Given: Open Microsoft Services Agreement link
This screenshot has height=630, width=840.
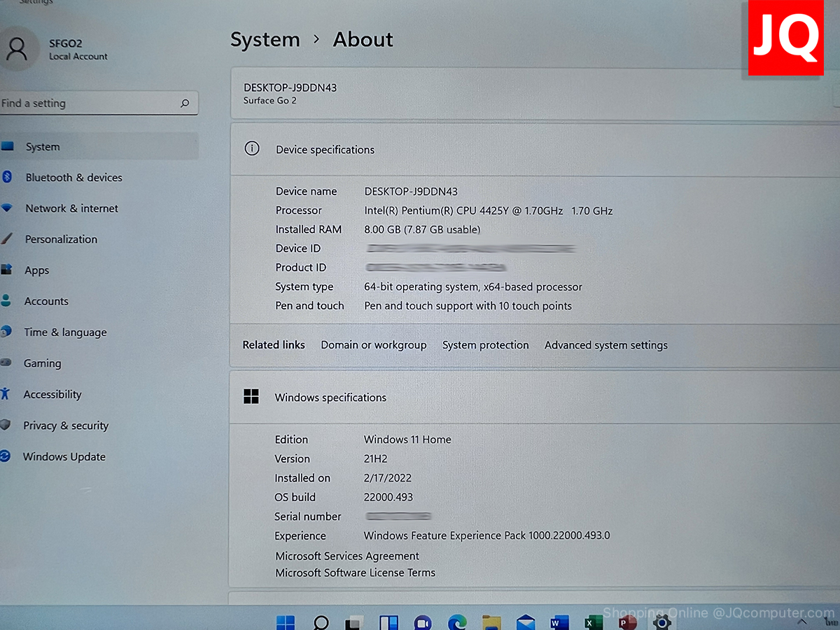Looking at the screenshot, I should [347, 556].
